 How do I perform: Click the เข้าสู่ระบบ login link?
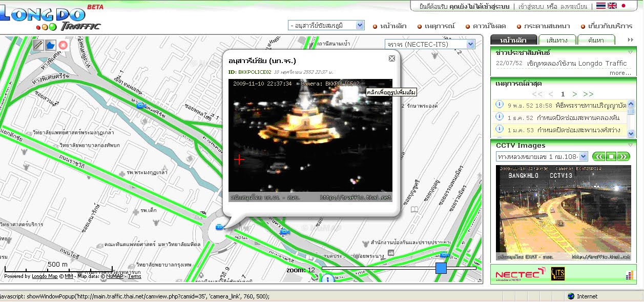click(531, 7)
